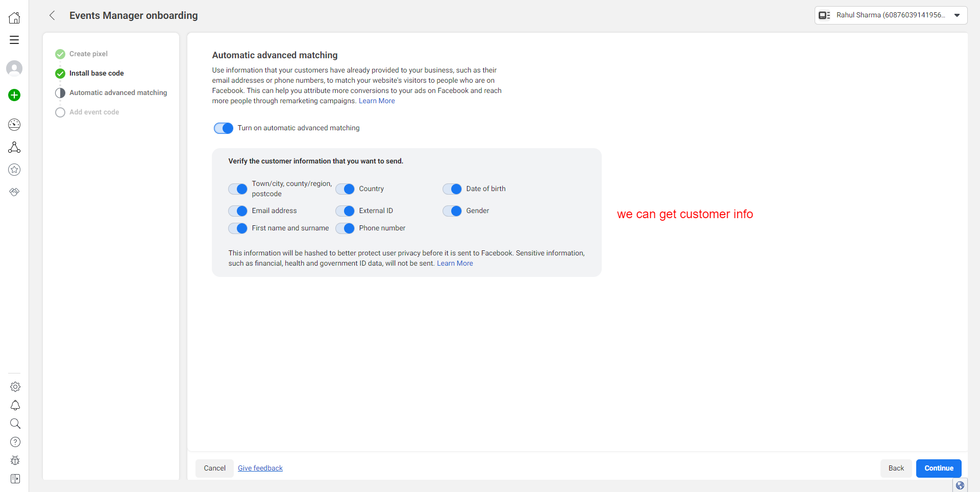Open the help question mark icon
The height and width of the screenshot is (492, 980).
click(15, 442)
